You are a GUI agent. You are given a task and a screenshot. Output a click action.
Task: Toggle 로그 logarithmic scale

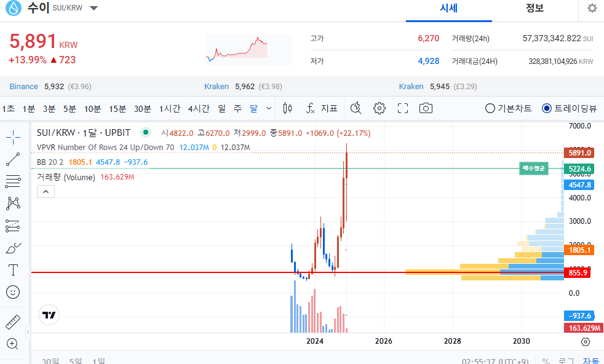(566, 361)
